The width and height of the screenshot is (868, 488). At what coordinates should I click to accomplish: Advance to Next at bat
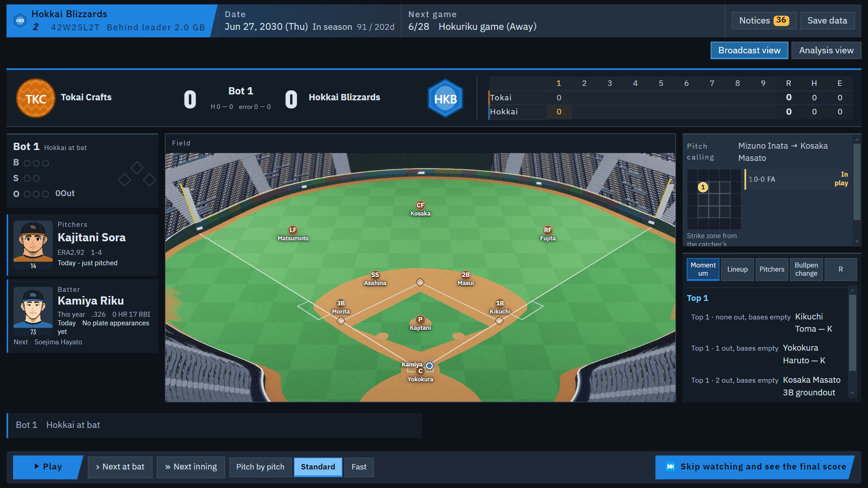coord(120,467)
